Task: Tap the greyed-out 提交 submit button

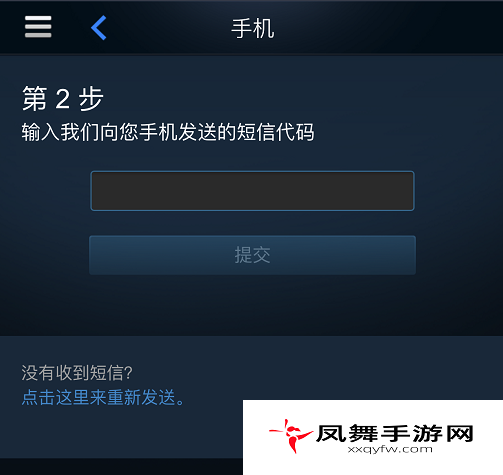Action: (252, 255)
